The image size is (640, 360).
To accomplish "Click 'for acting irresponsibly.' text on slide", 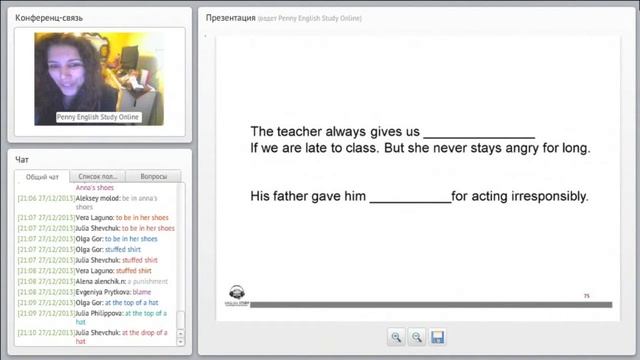I will (x=520, y=196).
